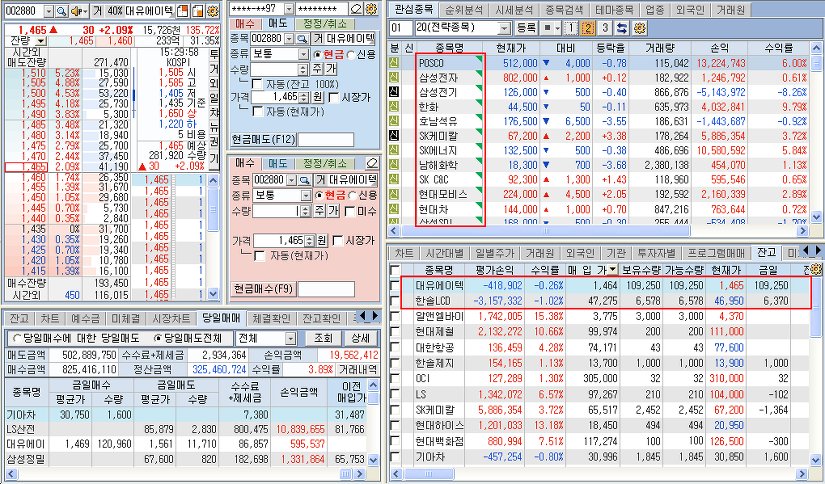This screenshot has height=484, width=825.
Task: Open the 20(전략종목) watchlist group dropdown
Action: [505, 28]
